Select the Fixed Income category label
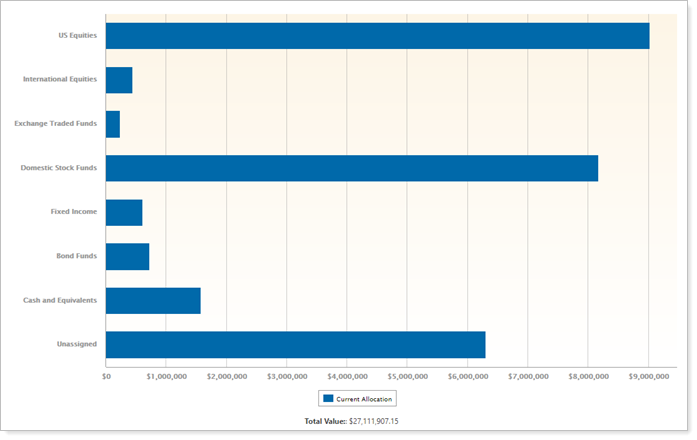 (74, 212)
